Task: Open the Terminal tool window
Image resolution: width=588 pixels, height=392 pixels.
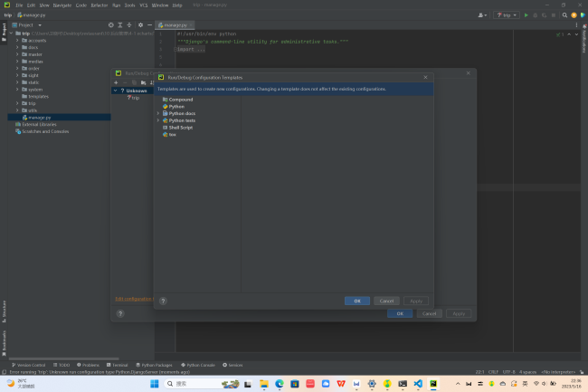Action: (x=118, y=365)
